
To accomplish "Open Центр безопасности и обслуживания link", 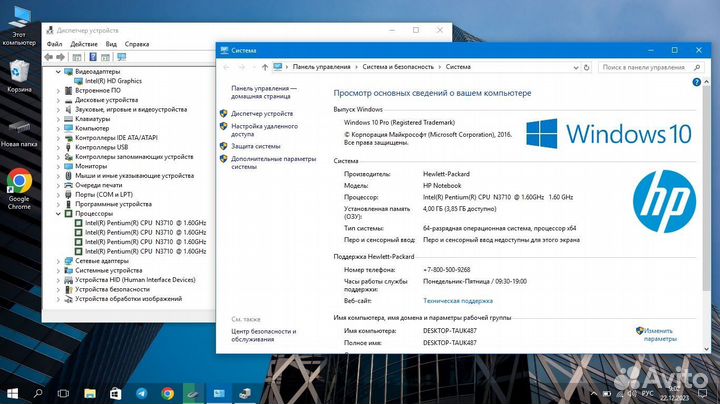I will (x=264, y=335).
